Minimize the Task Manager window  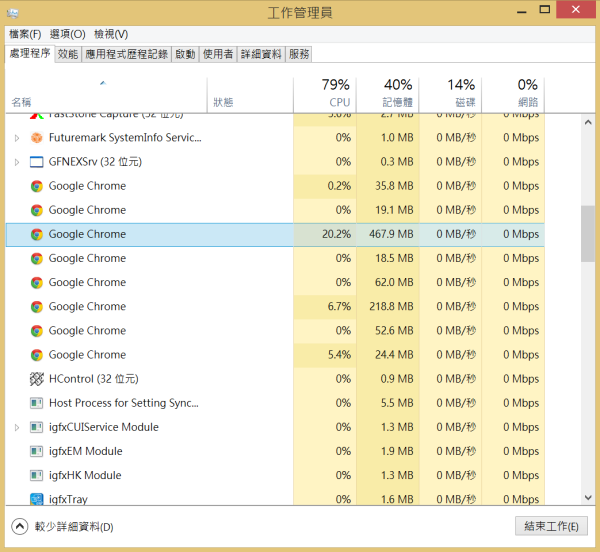click(x=522, y=10)
